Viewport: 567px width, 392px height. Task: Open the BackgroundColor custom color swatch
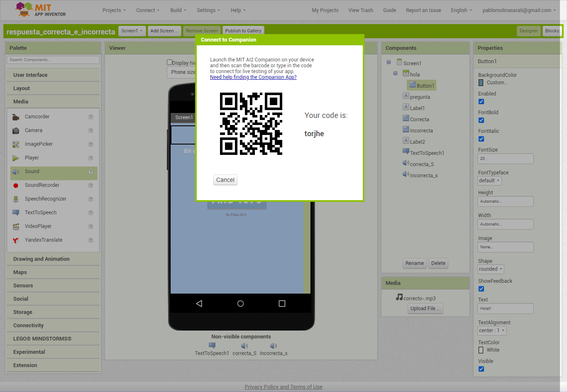[x=481, y=83]
